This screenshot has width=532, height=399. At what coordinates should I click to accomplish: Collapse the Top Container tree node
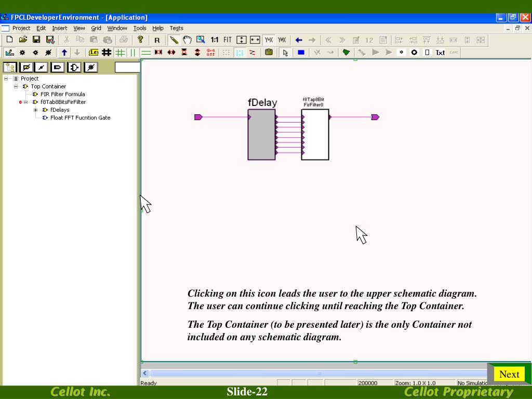click(16, 87)
